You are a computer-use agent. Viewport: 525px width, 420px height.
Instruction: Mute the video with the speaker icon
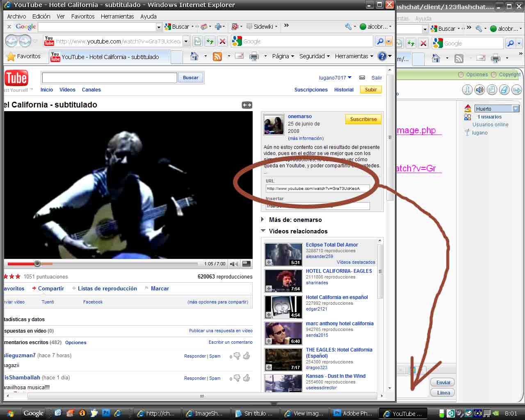coord(234,264)
